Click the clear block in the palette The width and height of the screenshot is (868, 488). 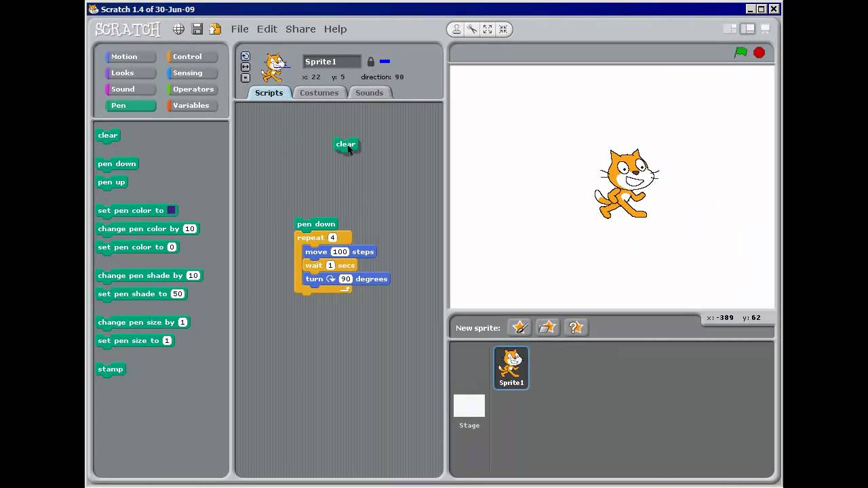108,136
